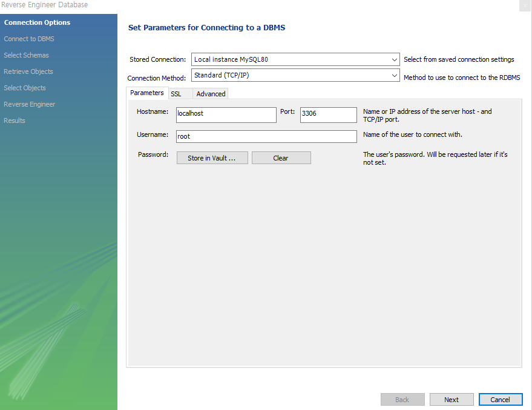Open the Stored Connection dropdown
Viewport: 532px width, 410px height.
[295, 59]
